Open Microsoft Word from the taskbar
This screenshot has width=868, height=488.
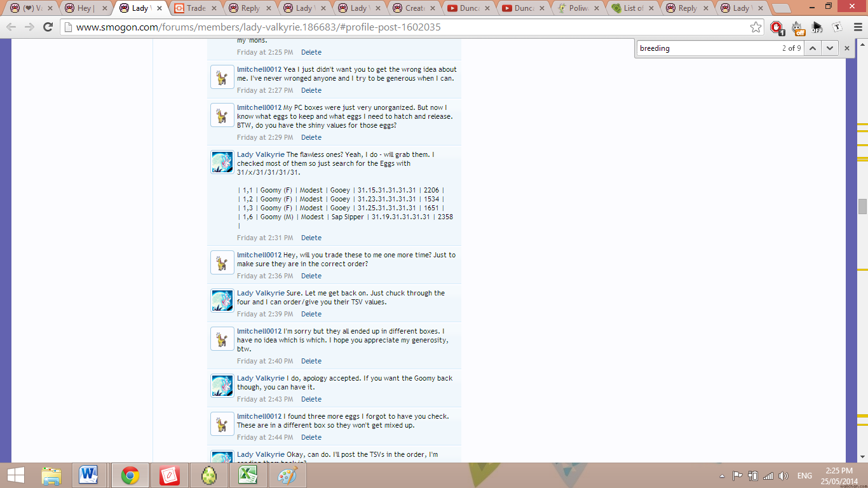point(89,475)
